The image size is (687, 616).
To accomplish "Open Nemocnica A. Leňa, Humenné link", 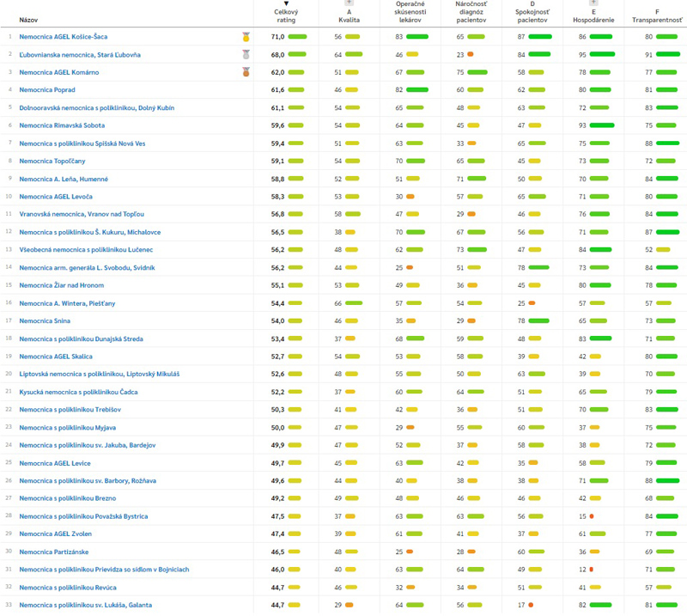I will pyautogui.click(x=64, y=179).
